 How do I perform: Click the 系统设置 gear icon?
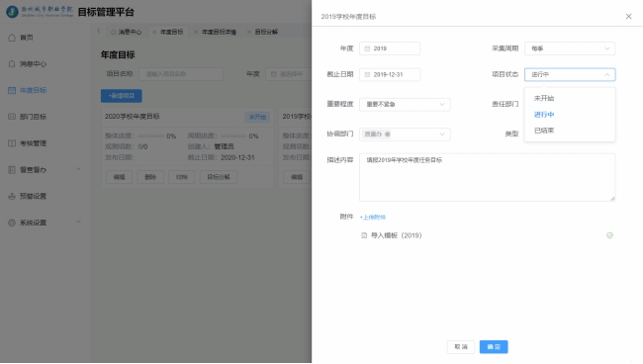click(12, 223)
